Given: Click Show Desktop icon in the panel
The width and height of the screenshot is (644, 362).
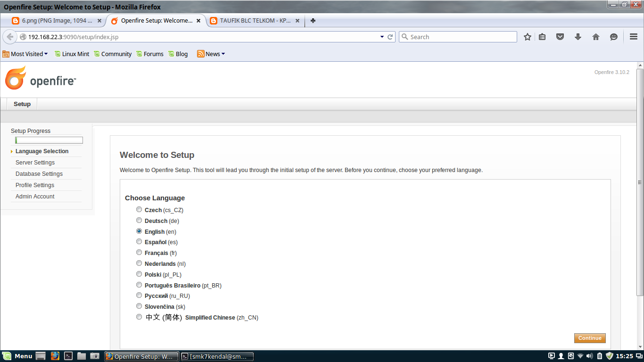Looking at the screenshot, I should (x=41, y=356).
